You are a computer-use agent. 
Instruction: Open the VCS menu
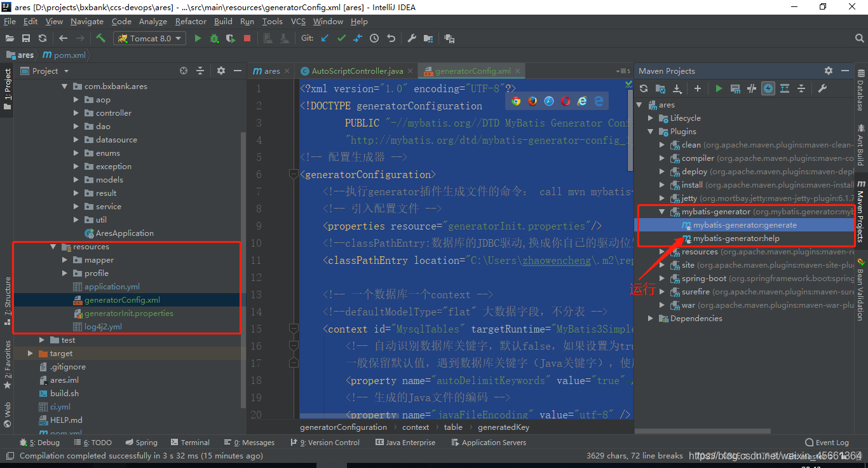(x=298, y=21)
